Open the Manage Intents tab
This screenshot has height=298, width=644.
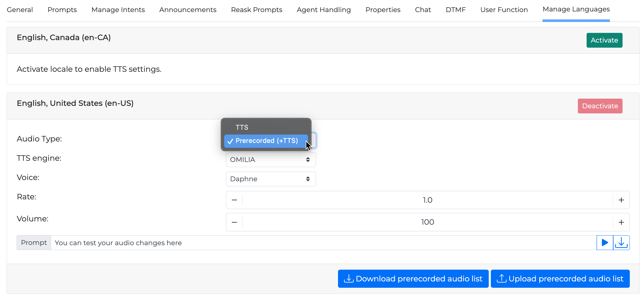[118, 10]
